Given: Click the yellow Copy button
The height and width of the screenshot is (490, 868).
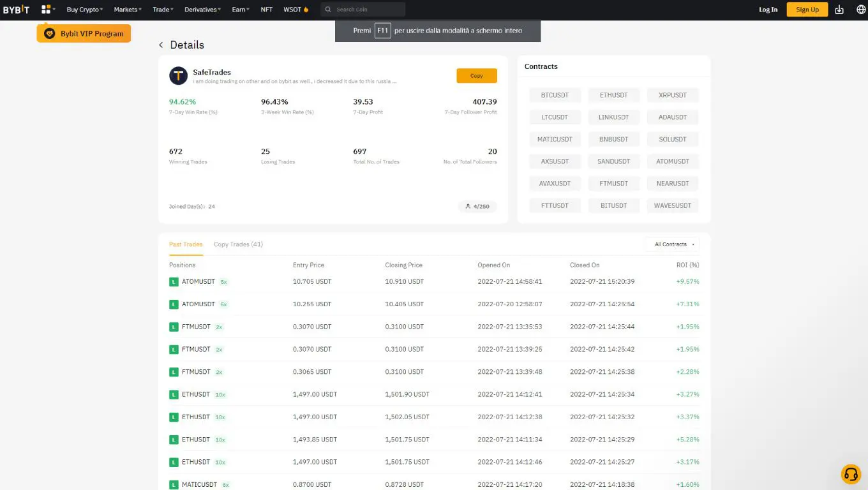Looking at the screenshot, I should tap(477, 75).
